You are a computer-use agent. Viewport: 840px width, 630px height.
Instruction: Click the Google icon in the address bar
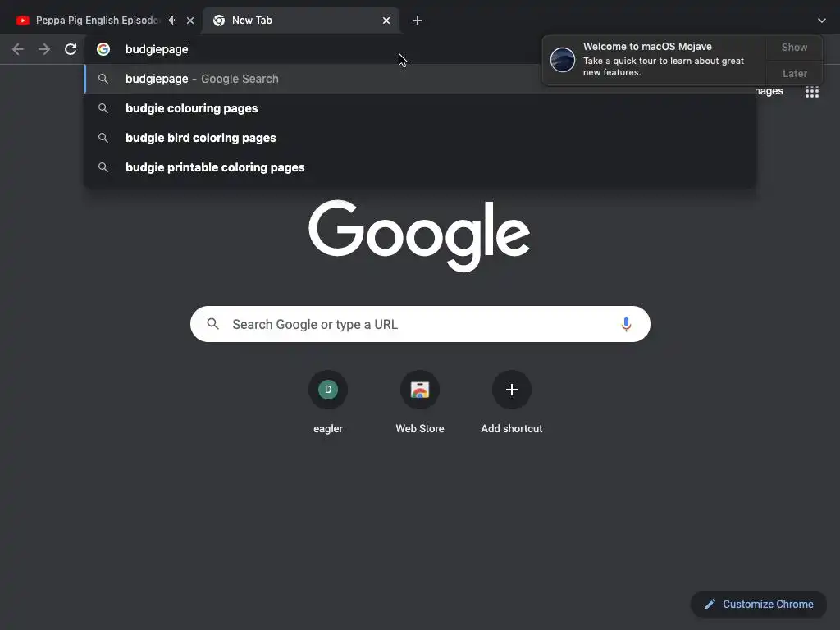pos(103,49)
